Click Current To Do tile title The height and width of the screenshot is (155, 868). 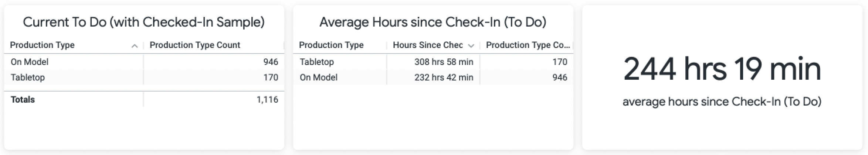point(144,22)
